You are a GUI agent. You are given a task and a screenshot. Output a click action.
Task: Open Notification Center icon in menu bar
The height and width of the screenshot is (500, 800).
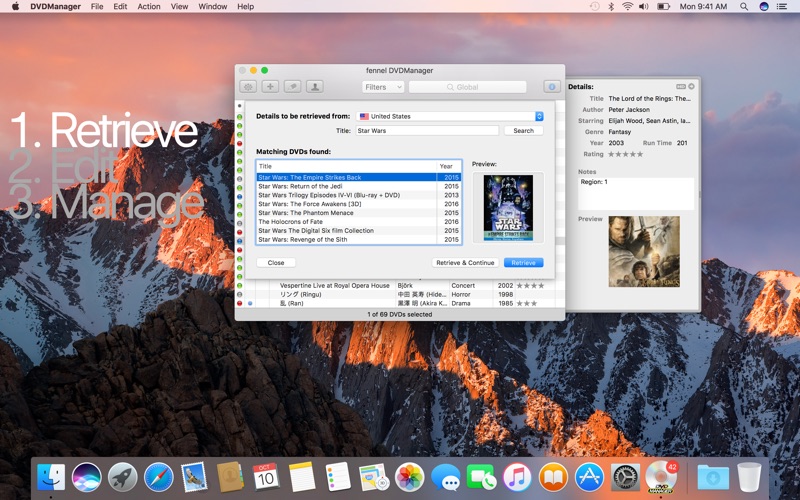click(781, 7)
